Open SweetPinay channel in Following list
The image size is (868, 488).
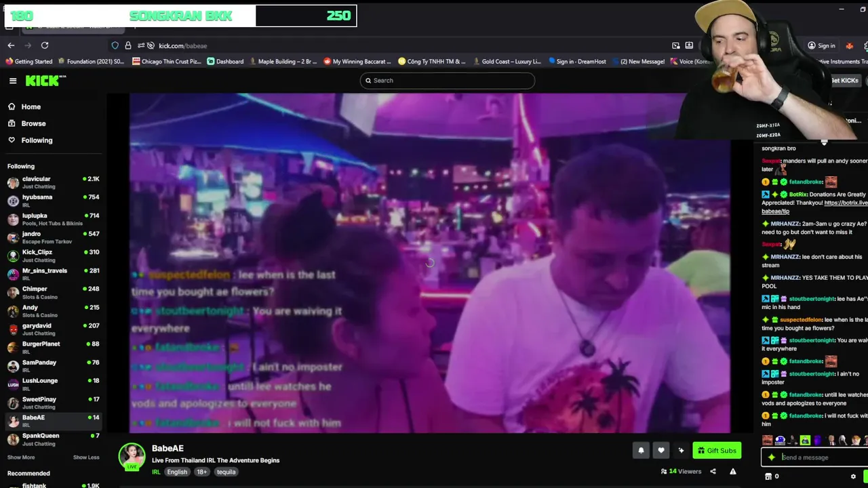point(53,403)
